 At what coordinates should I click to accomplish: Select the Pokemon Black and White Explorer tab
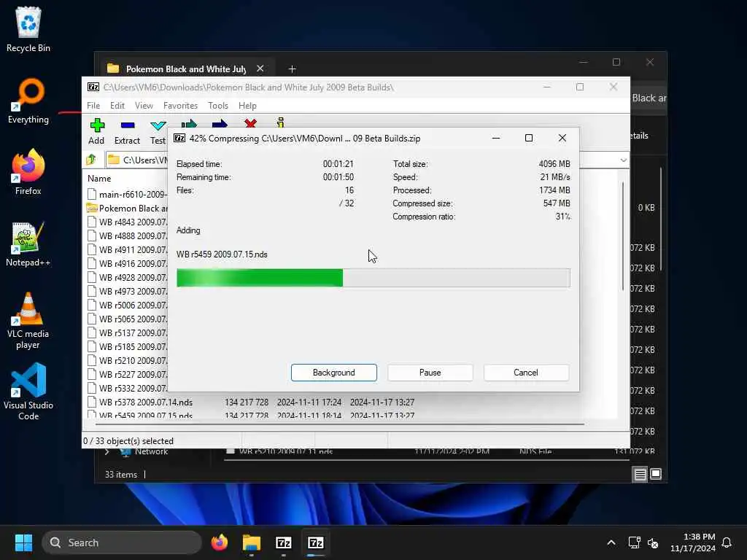click(x=186, y=69)
